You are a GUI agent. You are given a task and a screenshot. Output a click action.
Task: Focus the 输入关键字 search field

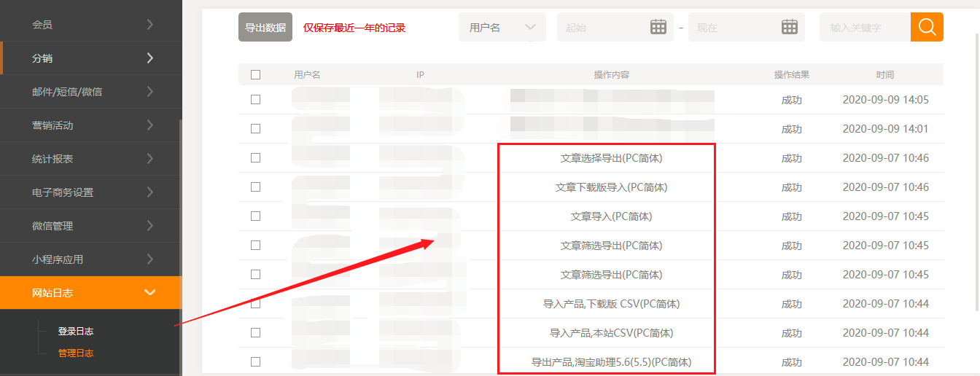point(865,28)
